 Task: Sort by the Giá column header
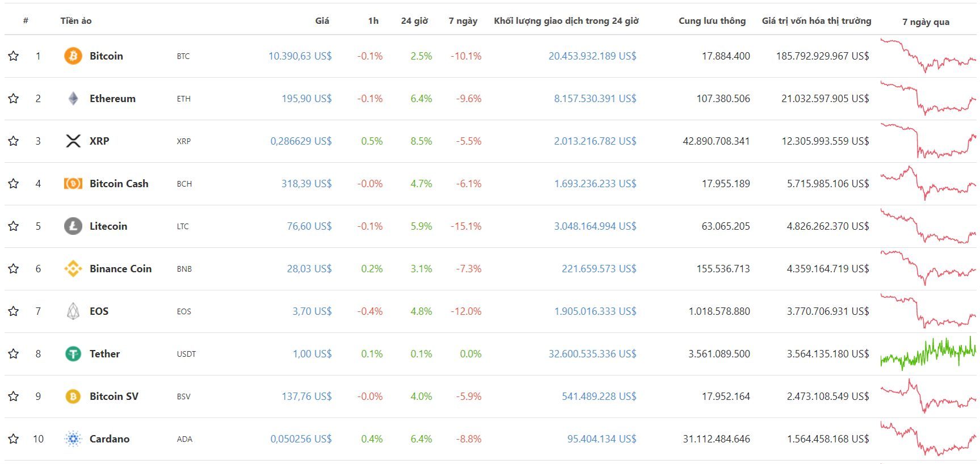pyautogui.click(x=322, y=20)
